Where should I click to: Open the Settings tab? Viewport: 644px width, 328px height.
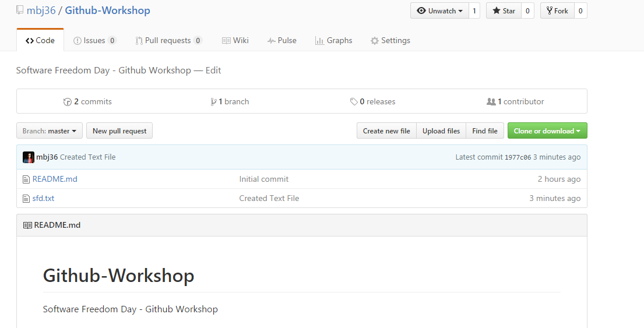390,40
